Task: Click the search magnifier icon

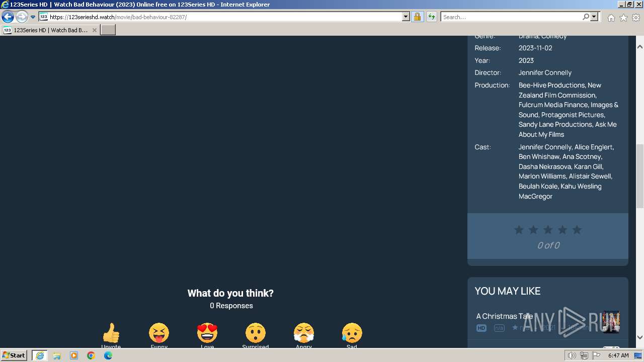Action: 586,17
